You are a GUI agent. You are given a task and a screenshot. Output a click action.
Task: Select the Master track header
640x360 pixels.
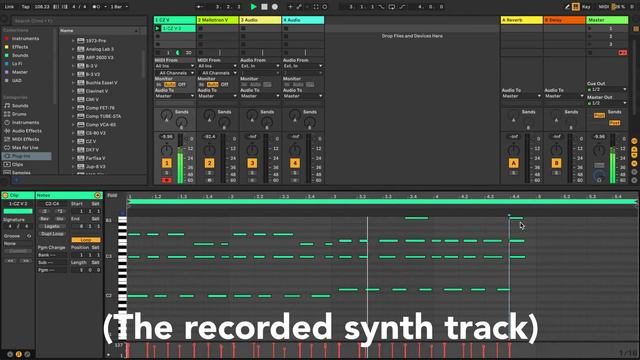click(607, 20)
